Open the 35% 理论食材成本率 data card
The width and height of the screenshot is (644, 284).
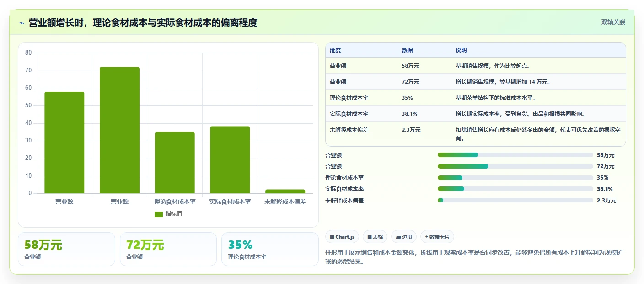pyautogui.click(x=270, y=249)
